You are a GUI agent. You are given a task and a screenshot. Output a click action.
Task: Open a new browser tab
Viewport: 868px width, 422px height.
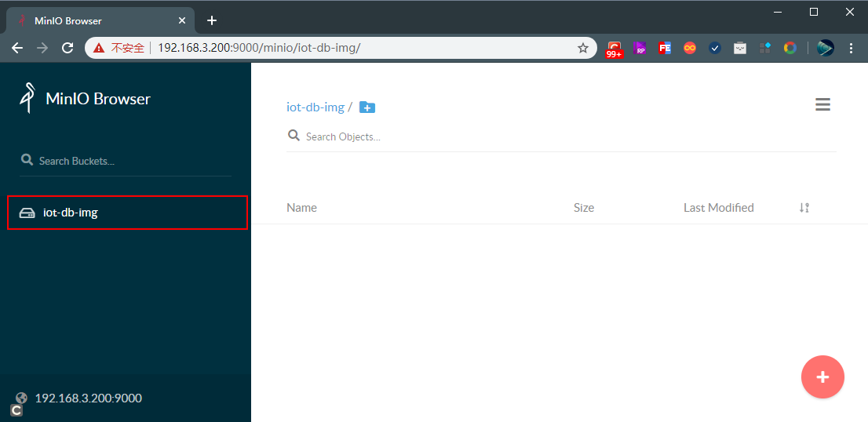211,20
